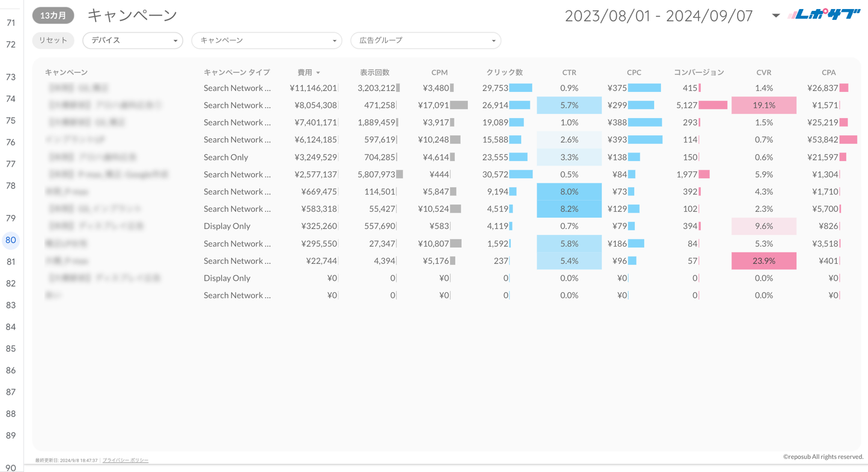Click the 8.2% CTR highlighted cell
Screen dimensions: 868x472
point(569,209)
